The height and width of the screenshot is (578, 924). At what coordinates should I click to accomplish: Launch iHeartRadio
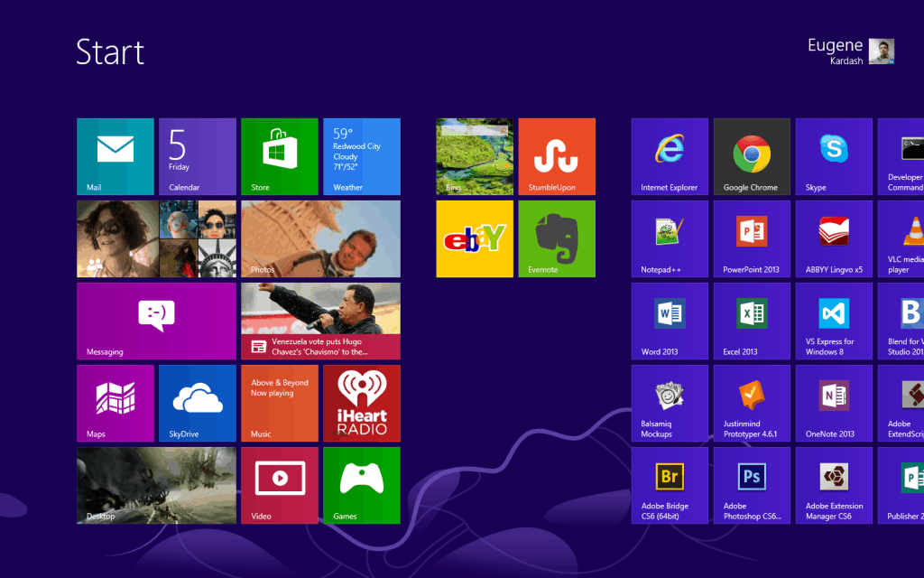tap(361, 403)
